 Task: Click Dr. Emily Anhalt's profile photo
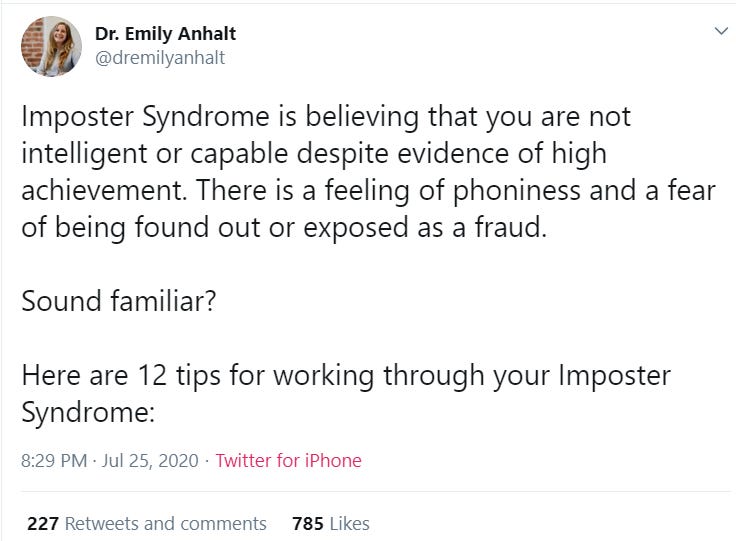[x=50, y=46]
